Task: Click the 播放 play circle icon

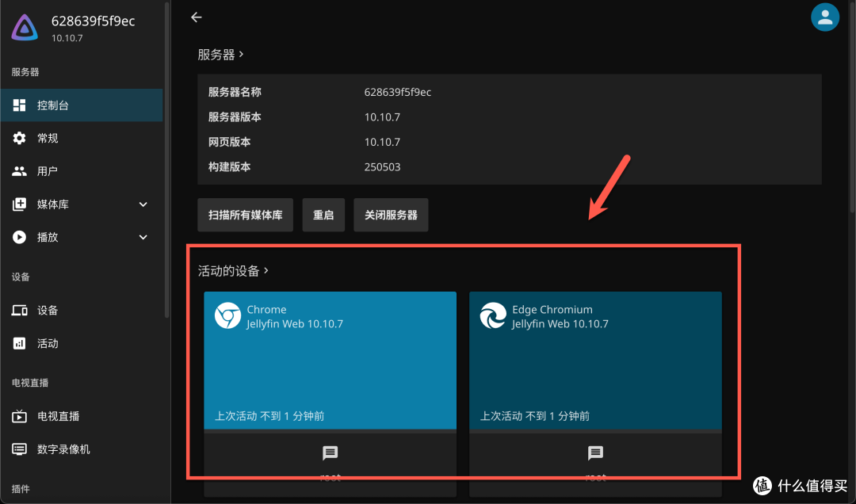Action: 20,237
